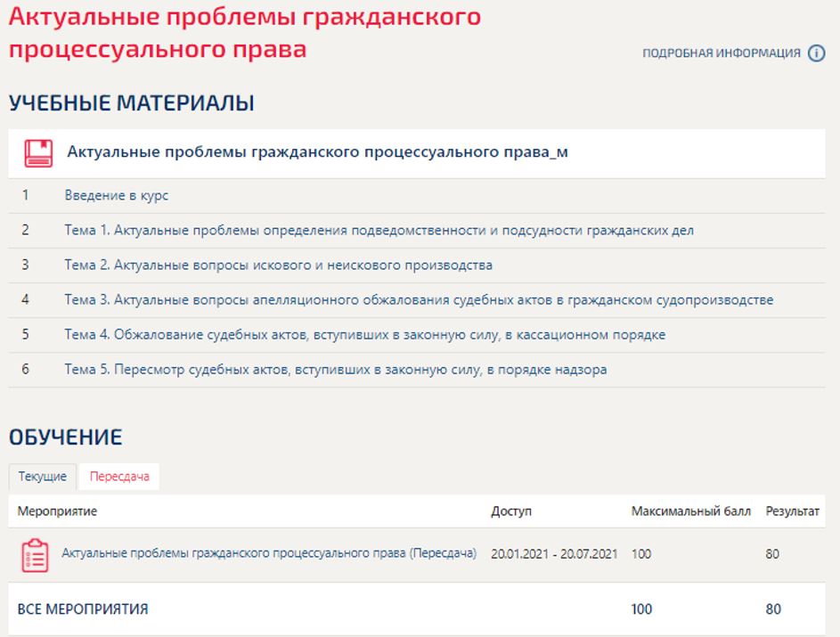This screenshot has width=840, height=637.
Task: Select the Пересдача tab
Action: pyautogui.click(x=118, y=477)
